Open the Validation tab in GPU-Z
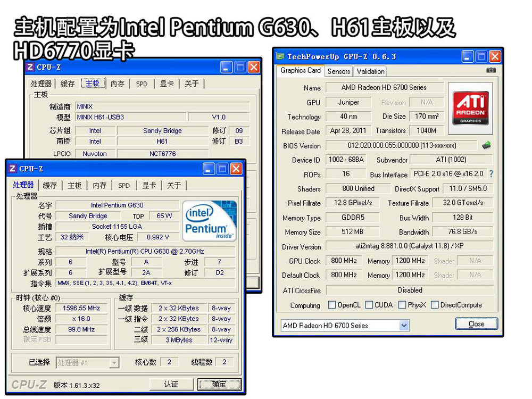The height and width of the screenshot is (399, 532). pos(370,71)
